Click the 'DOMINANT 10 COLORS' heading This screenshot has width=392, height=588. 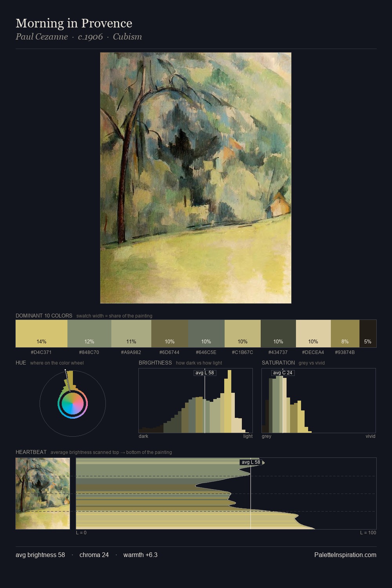coord(44,316)
